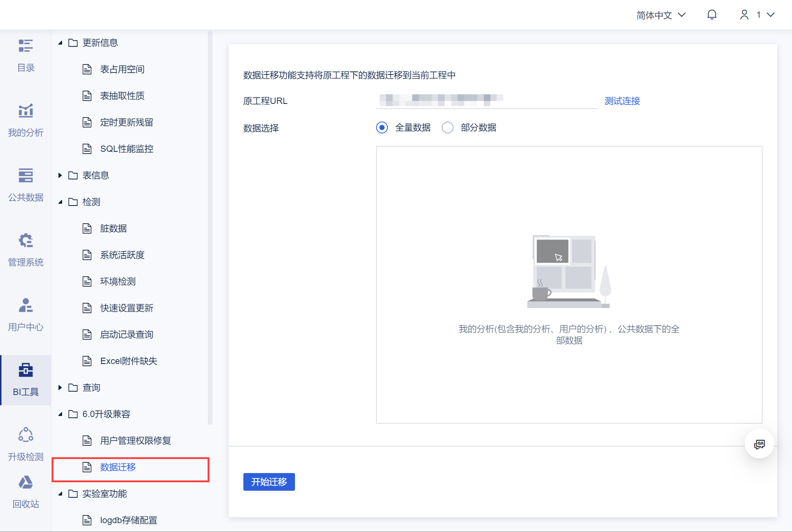792x532 pixels.
Task: Click the 原工程URL input field
Action: (x=486, y=101)
